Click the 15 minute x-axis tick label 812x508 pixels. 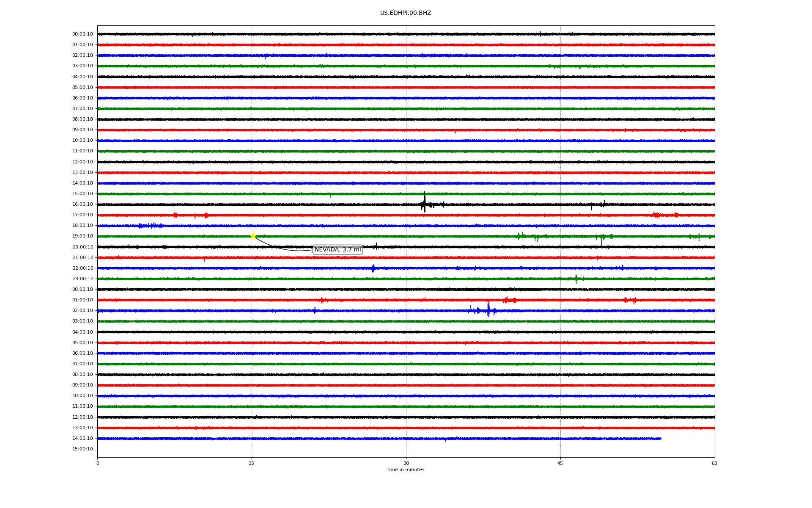[252, 463]
